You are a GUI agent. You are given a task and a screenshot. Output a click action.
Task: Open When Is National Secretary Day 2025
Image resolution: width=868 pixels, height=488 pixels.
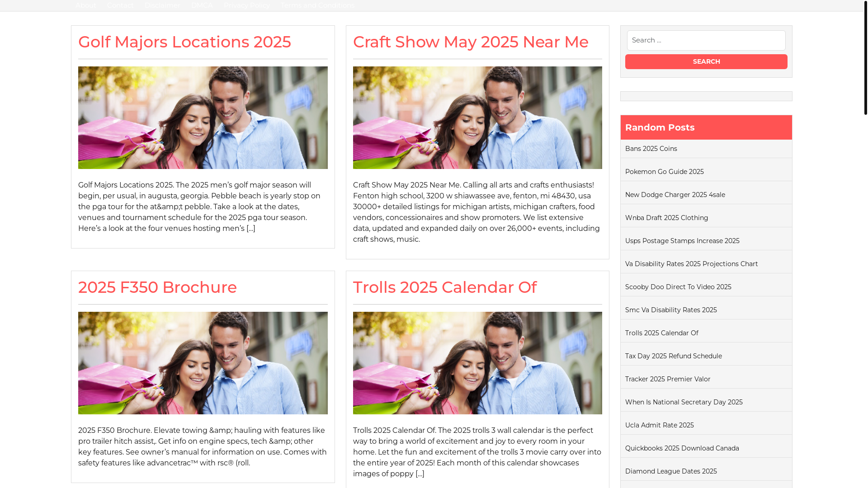pos(684,402)
